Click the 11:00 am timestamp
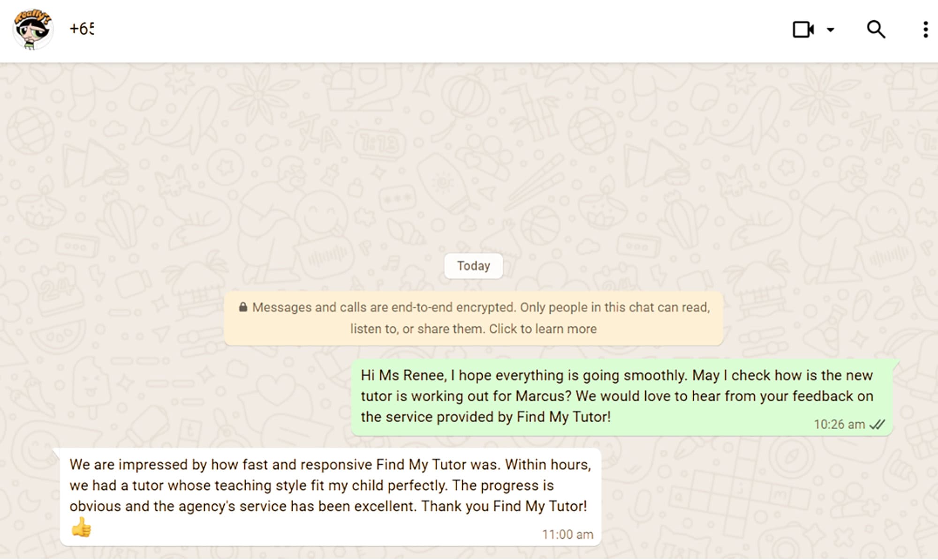 [x=567, y=535]
